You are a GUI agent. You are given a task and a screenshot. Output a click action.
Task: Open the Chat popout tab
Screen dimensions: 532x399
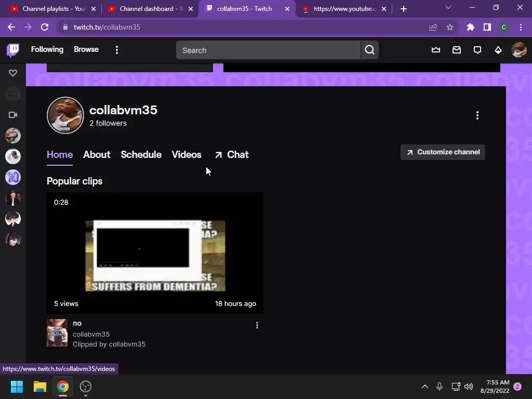click(232, 155)
